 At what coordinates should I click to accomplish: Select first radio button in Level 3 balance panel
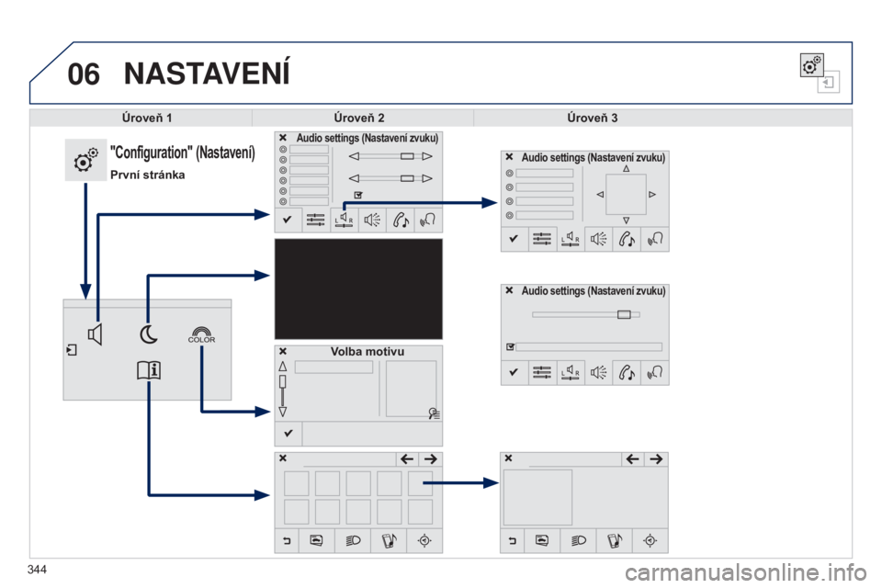(509, 174)
